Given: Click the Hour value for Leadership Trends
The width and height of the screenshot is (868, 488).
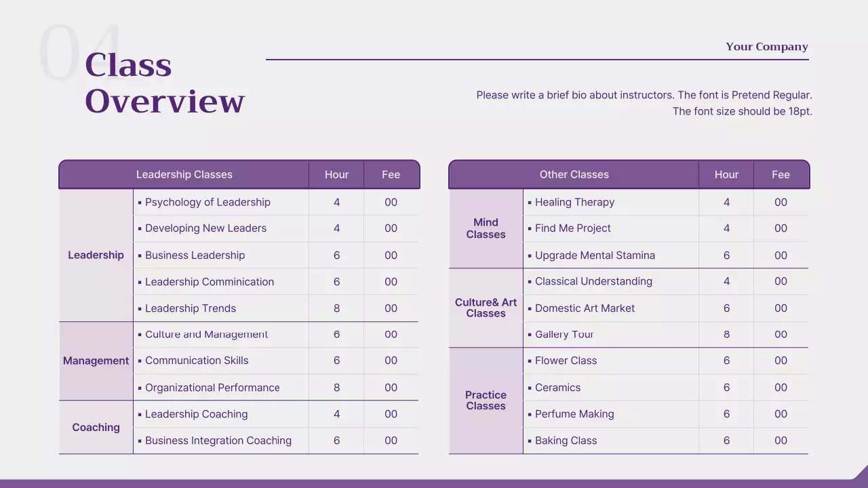Looking at the screenshot, I should click(x=336, y=308).
